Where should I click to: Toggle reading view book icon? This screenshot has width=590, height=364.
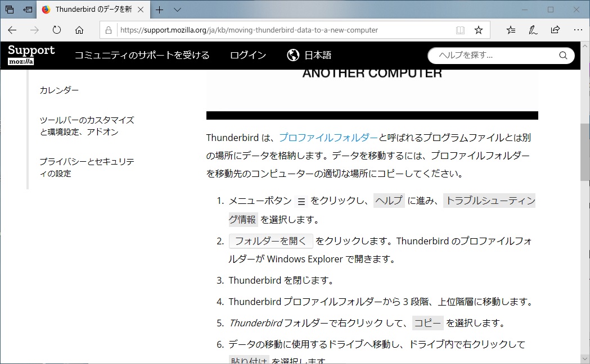460,30
